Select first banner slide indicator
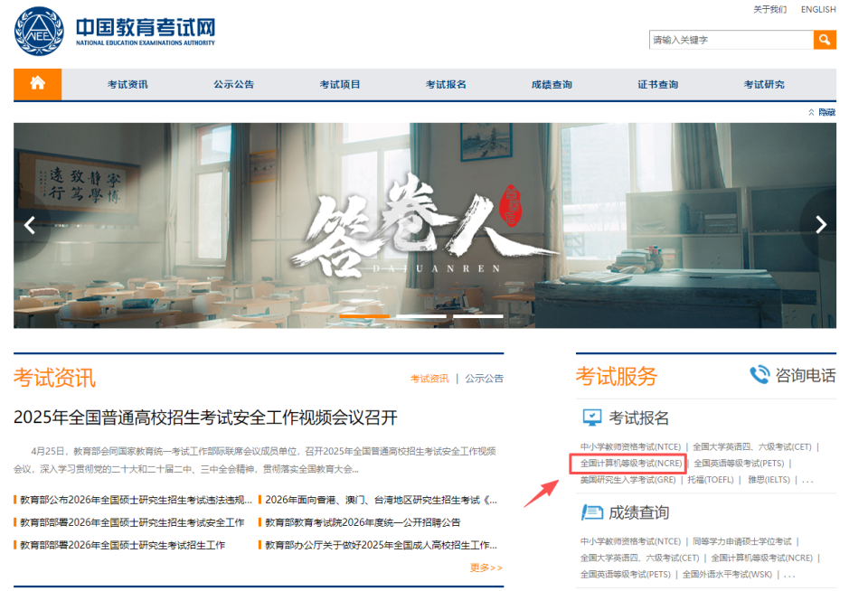The width and height of the screenshot is (868, 591). pos(364,316)
